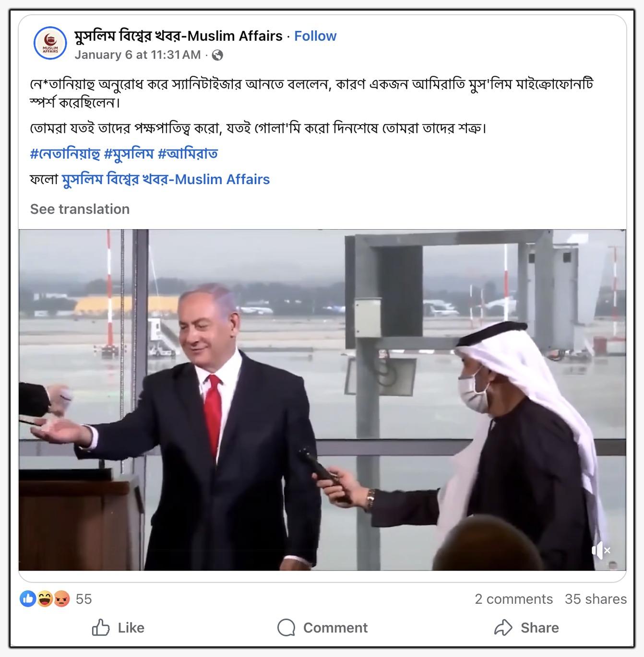644x657 pixels.
Task: Click the laughing face reaction icon
Action: [x=45, y=598]
